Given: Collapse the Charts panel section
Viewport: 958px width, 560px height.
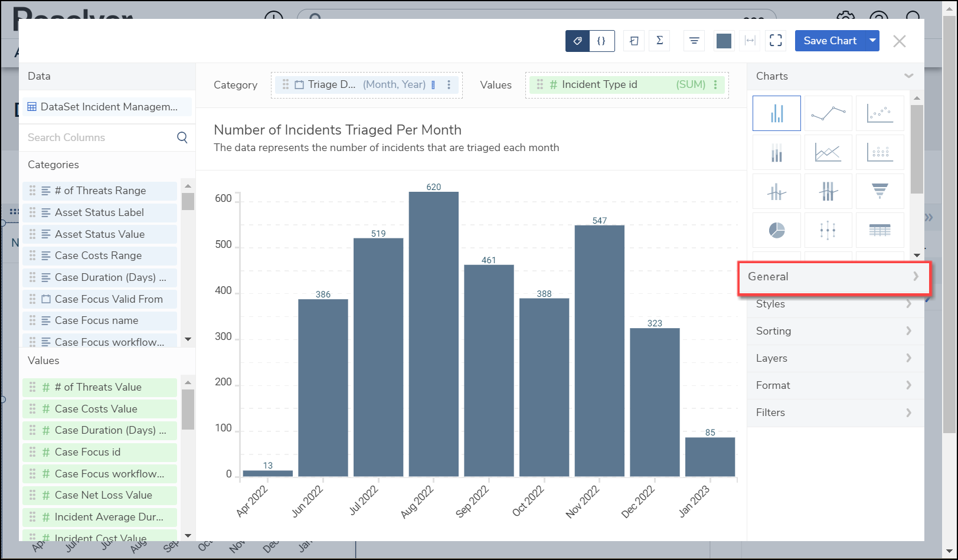Looking at the screenshot, I should pyautogui.click(x=908, y=76).
